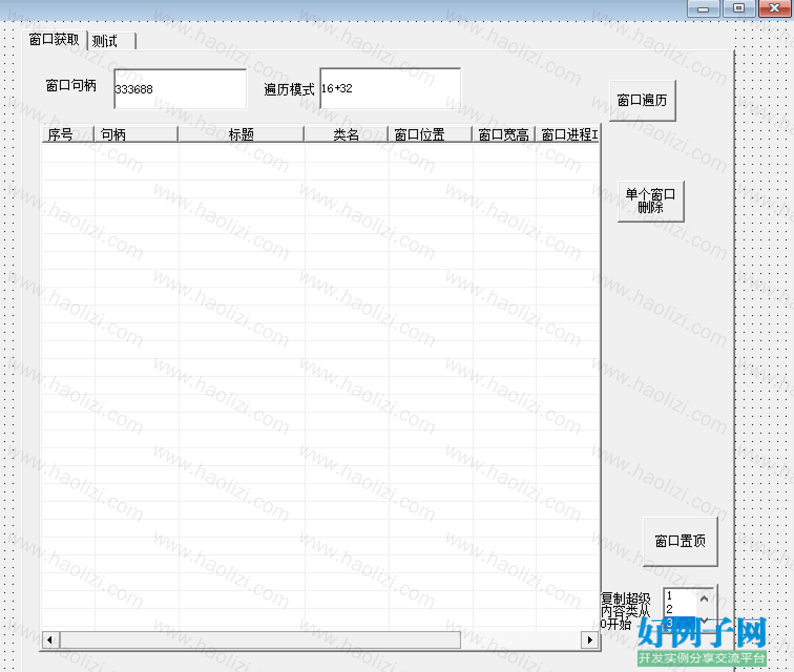Close the window
The width and height of the screenshot is (794, 672).
[x=775, y=8]
